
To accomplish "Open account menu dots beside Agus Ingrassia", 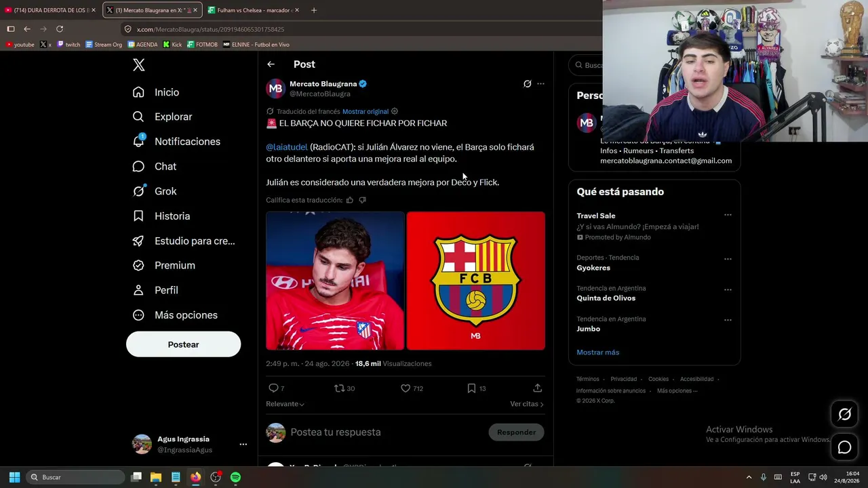I will 243,445.
